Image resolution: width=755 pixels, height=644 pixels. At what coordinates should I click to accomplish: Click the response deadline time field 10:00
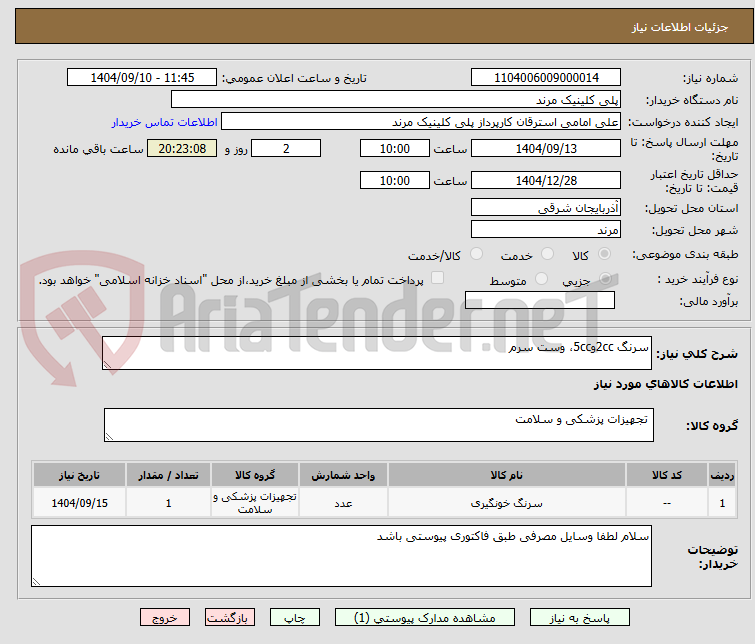[x=395, y=148]
